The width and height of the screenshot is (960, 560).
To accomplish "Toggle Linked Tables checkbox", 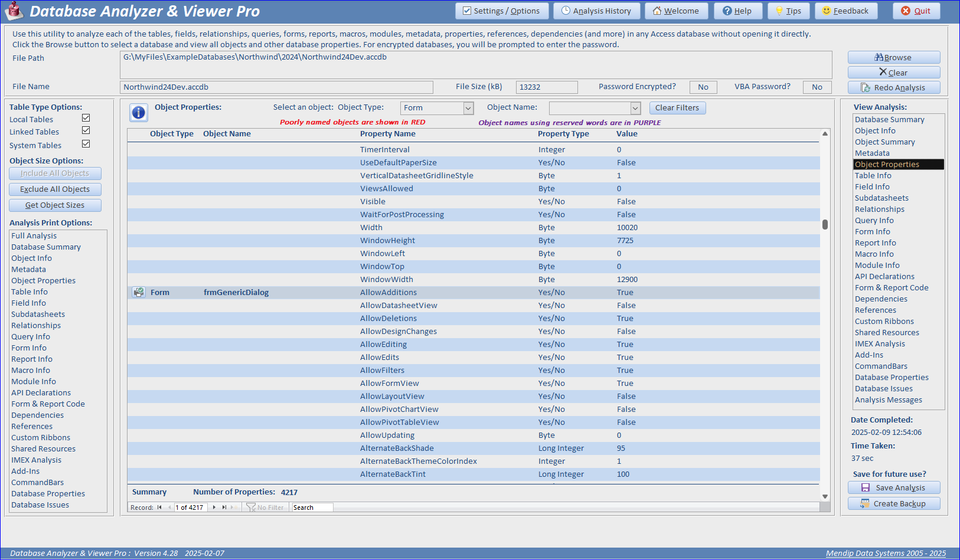I will 86,130.
